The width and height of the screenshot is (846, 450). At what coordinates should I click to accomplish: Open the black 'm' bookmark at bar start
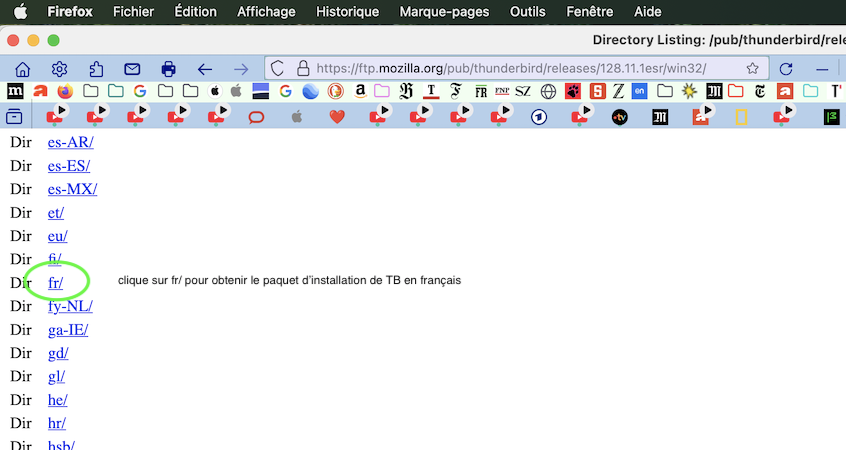15,91
